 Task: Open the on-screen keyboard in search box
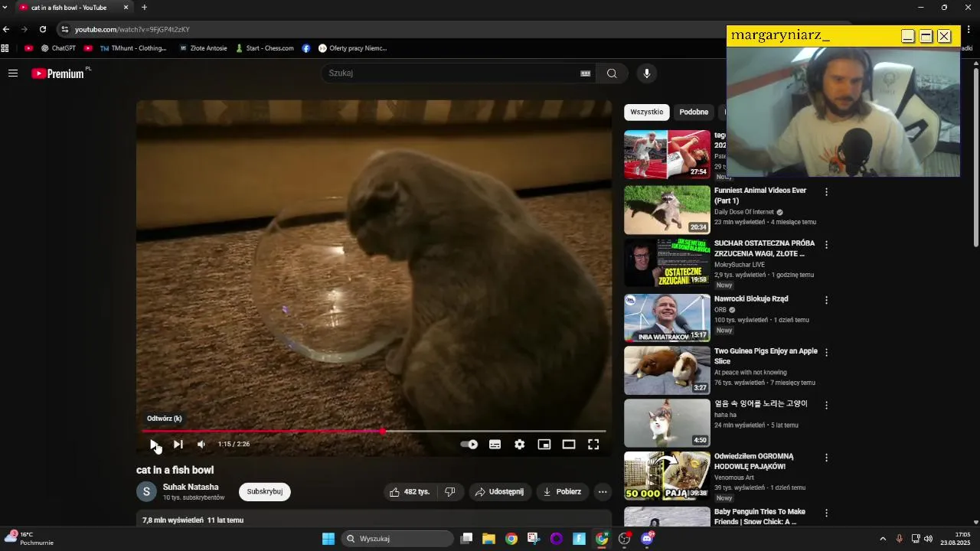point(586,73)
